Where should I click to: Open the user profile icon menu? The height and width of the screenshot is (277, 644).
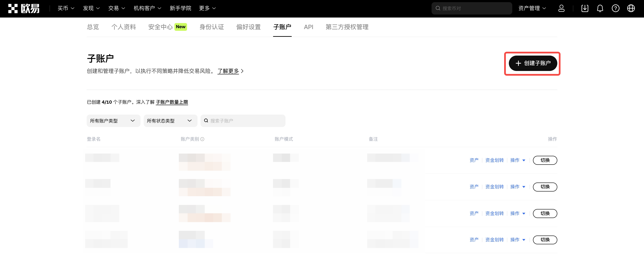(561, 9)
